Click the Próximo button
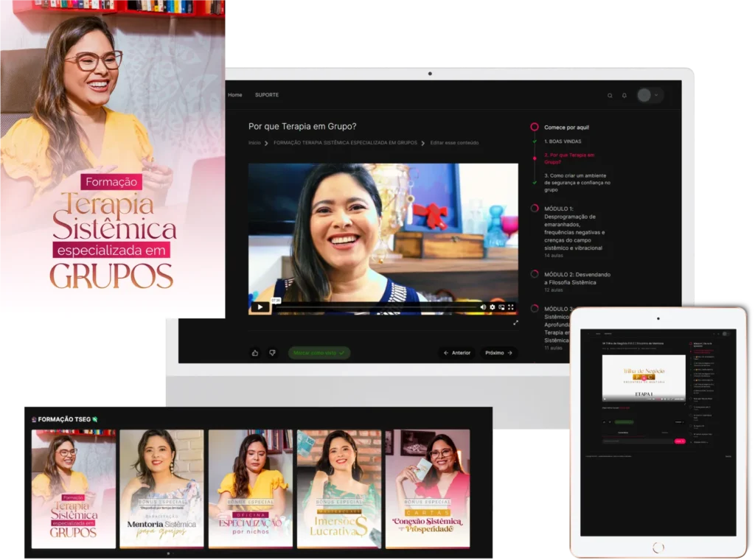Viewport: 755px width, 560px height. point(498,353)
